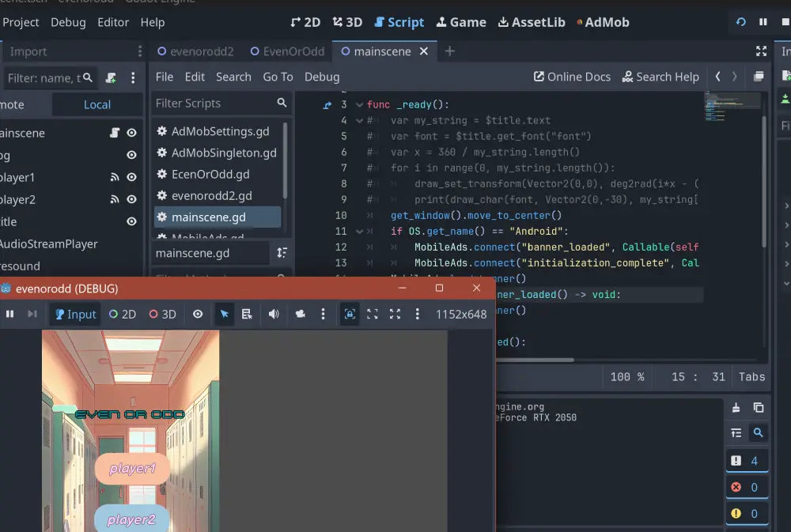
Task: Hide the bg node via its eye icon
Action: (131, 155)
